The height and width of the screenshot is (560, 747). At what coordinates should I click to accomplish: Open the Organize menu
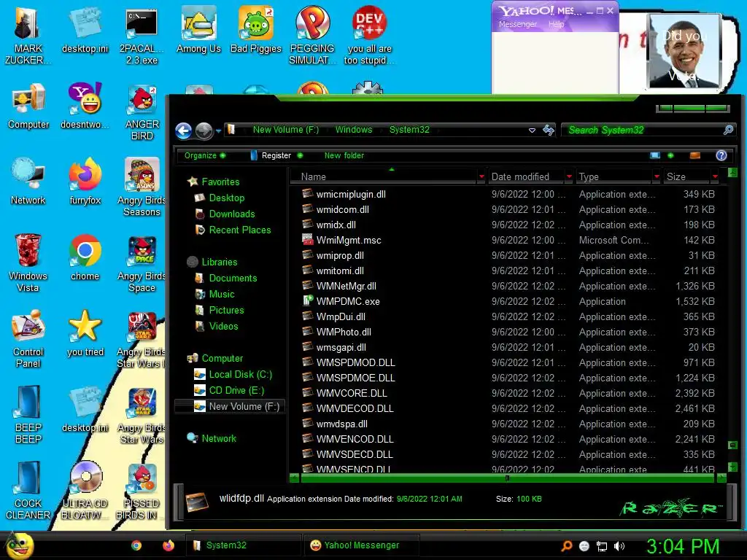point(205,156)
